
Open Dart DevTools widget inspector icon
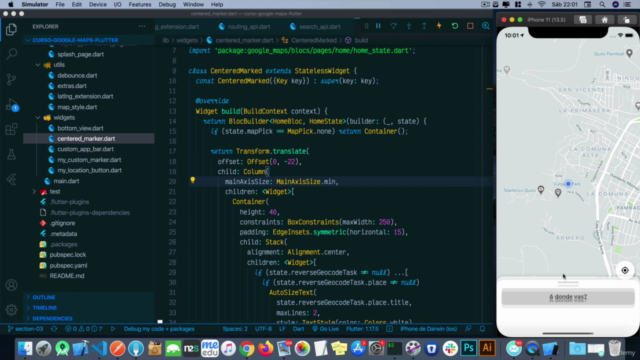pos(486,26)
